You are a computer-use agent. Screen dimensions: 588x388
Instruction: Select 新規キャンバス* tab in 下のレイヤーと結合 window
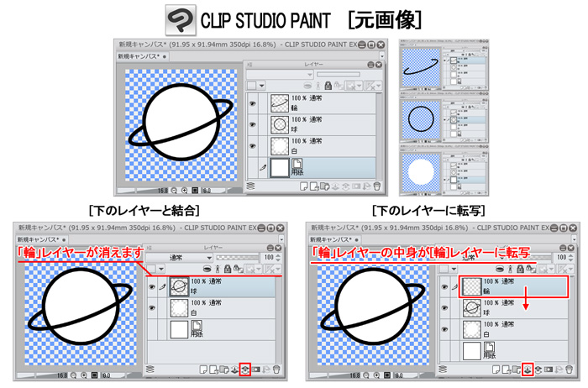pyautogui.click(x=42, y=239)
